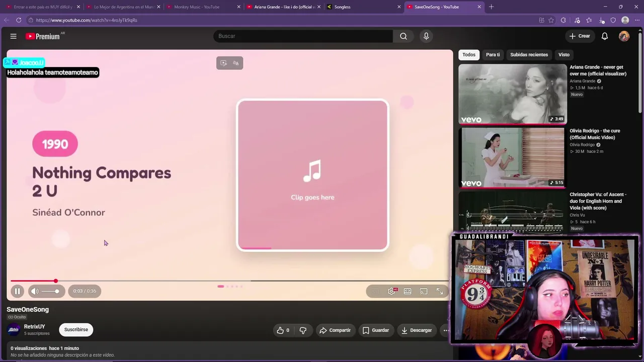The height and width of the screenshot is (362, 644).
Task: Switch to theater mode
Action: coord(408,291)
